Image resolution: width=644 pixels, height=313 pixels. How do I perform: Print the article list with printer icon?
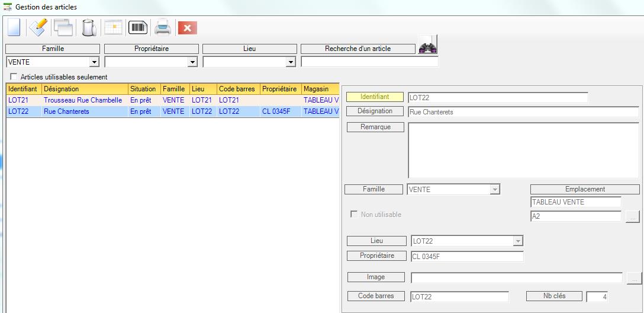[x=163, y=27]
